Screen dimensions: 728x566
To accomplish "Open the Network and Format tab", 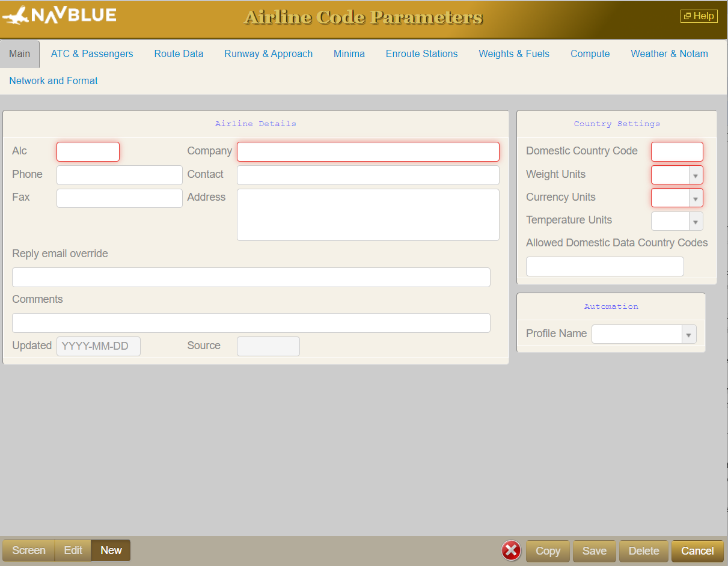I will point(54,81).
